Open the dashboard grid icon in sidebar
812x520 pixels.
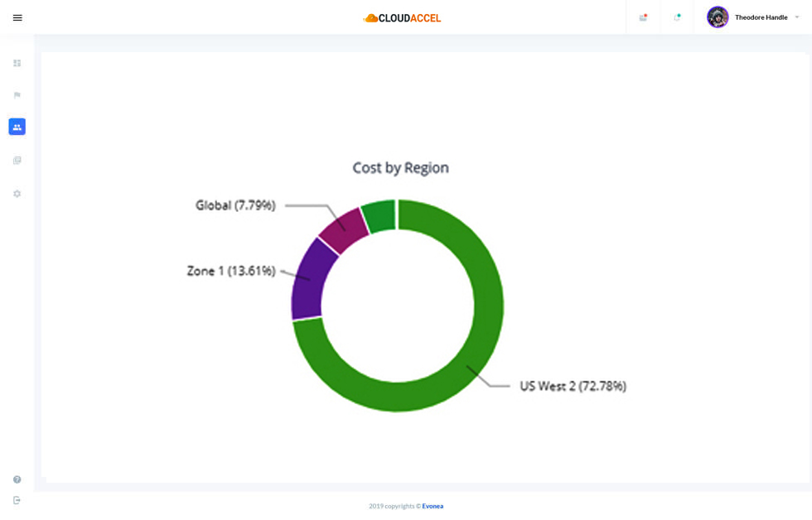coord(17,63)
